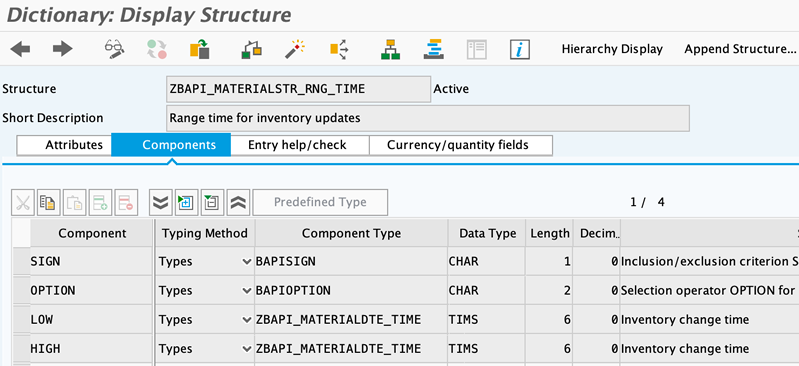Open the blue information icon
Screen dimensions: 799x366
(x=520, y=49)
